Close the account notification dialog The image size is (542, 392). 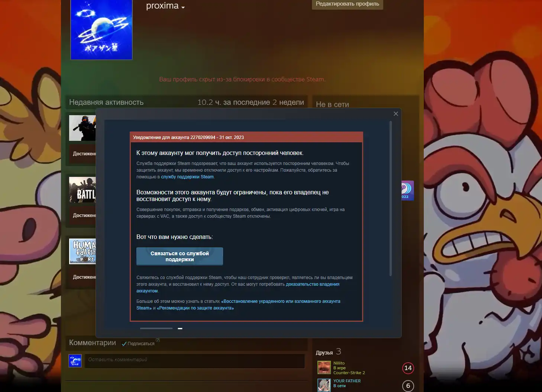396,114
